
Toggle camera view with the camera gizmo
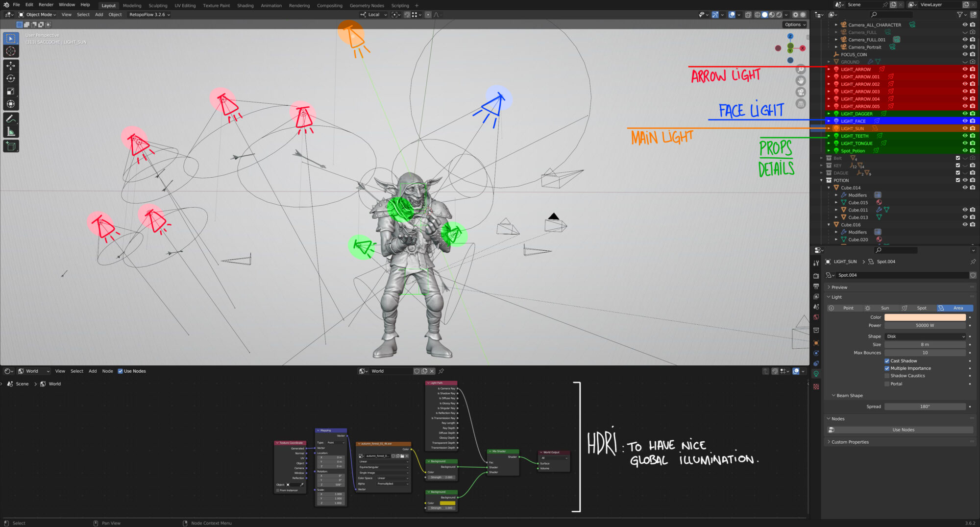coord(801,92)
